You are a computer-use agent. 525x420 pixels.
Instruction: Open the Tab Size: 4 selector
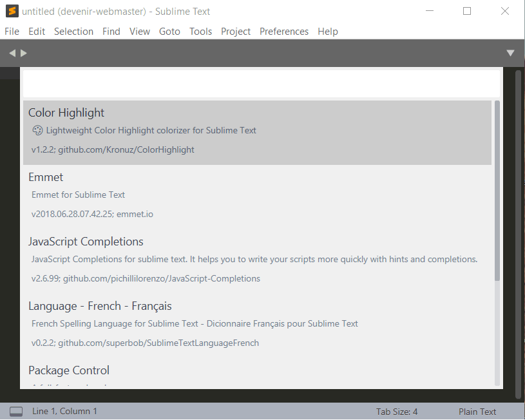point(397,412)
